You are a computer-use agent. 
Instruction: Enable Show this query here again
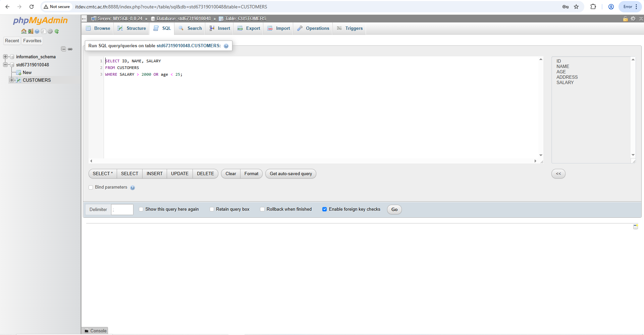coord(141,209)
